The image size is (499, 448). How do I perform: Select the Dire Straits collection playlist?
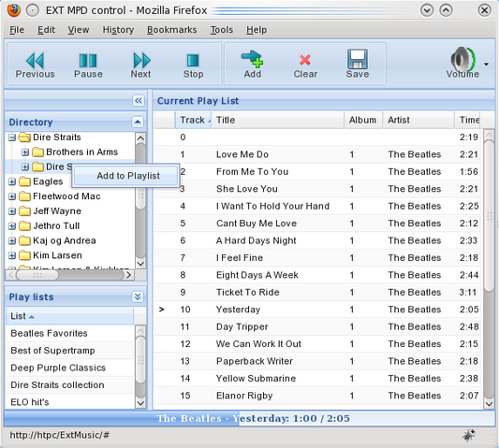(70, 384)
